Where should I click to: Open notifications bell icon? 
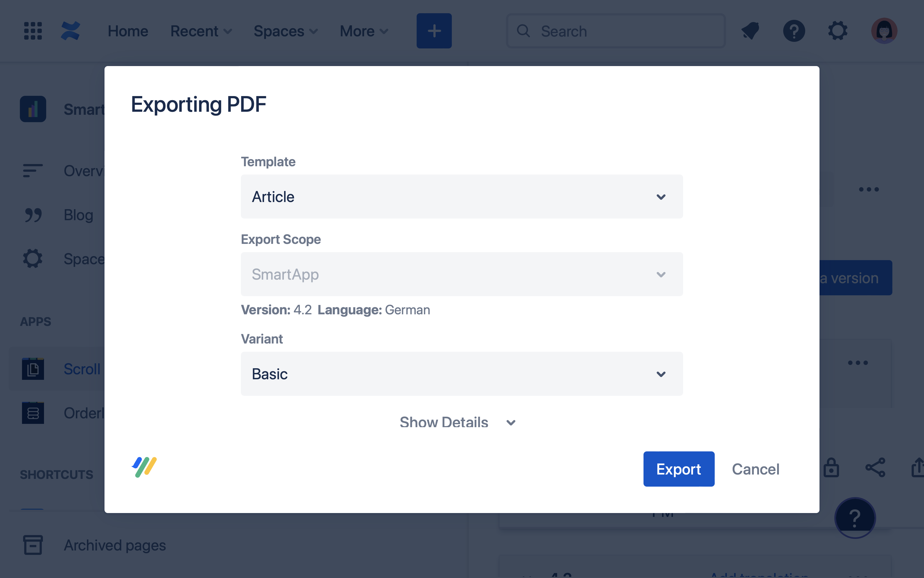click(x=750, y=31)
